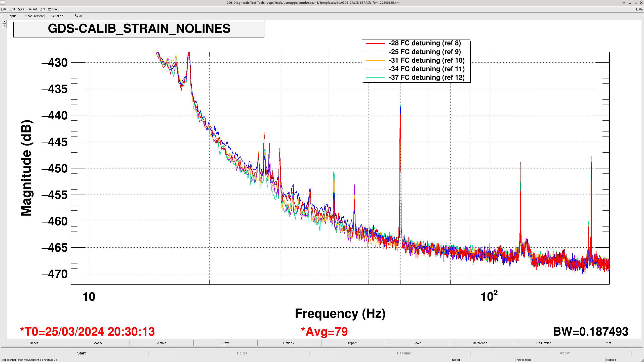The height and width of the screenshot is (362, 644).
Task: Click the GDS-CALIB_STRAIN_NOLINES plot title box
Action: click(139, 29)
